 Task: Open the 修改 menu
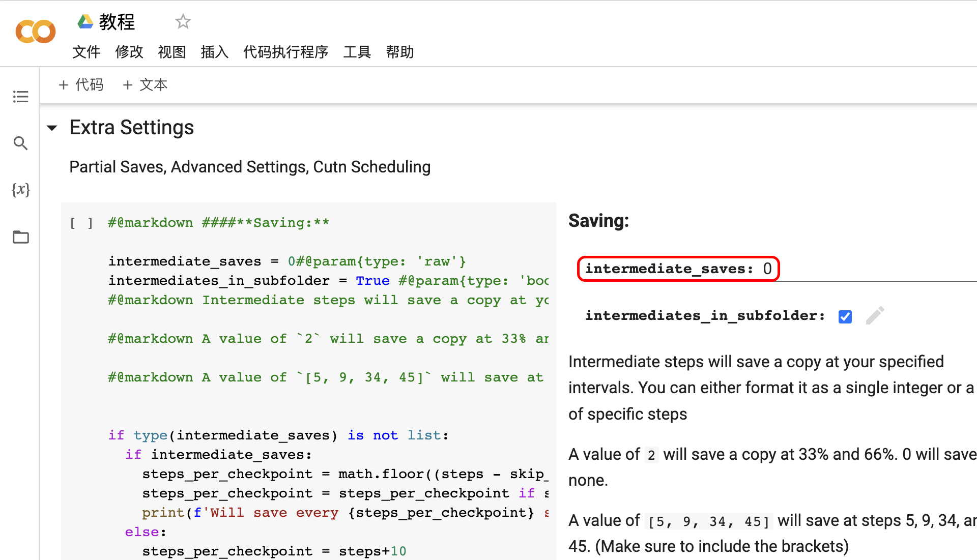point(129,52)
